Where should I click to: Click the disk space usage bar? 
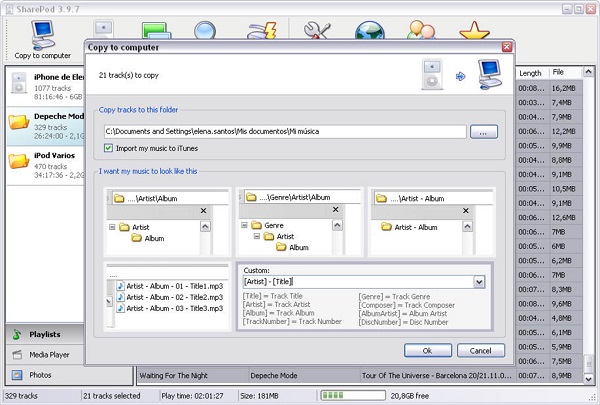(x=353, y=395)
